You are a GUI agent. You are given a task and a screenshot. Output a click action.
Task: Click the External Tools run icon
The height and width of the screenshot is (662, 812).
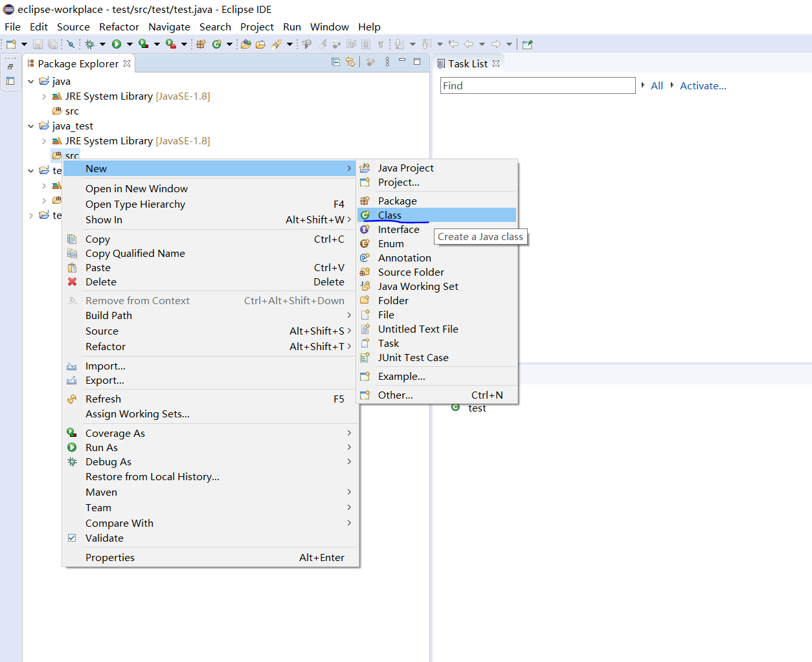point(170,44)
